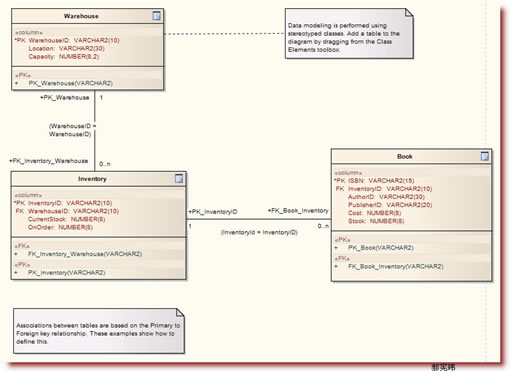Click the (WarehouseID = WarehouseID) connector label
510x371 pixels.
[72, 130]
